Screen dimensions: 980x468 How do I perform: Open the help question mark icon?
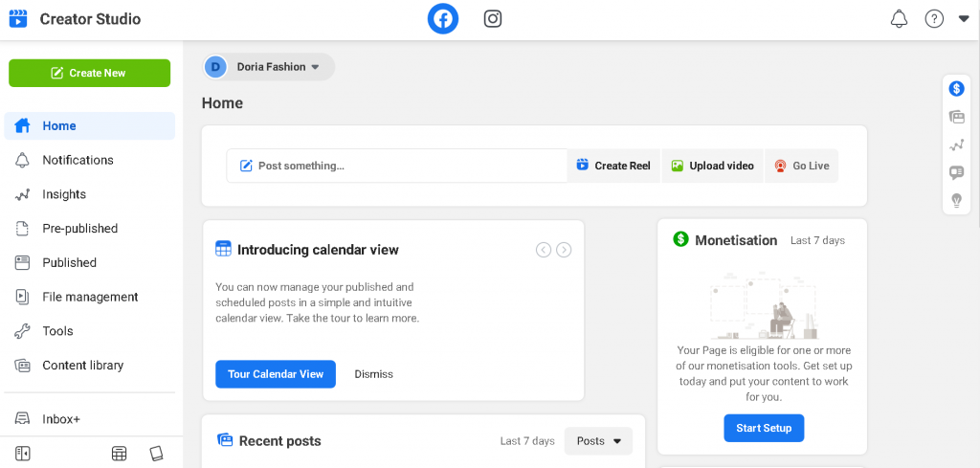click(x=934, y=19)
